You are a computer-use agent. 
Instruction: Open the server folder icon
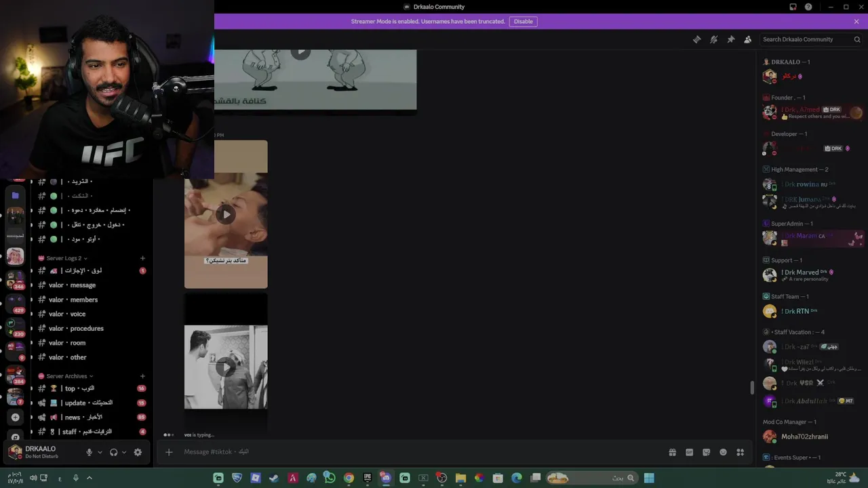[x=15, y=195]
